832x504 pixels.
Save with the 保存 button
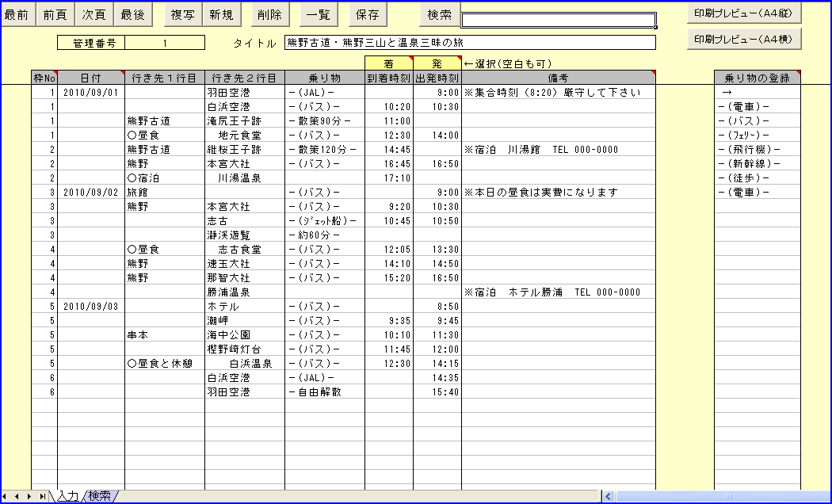367,14
